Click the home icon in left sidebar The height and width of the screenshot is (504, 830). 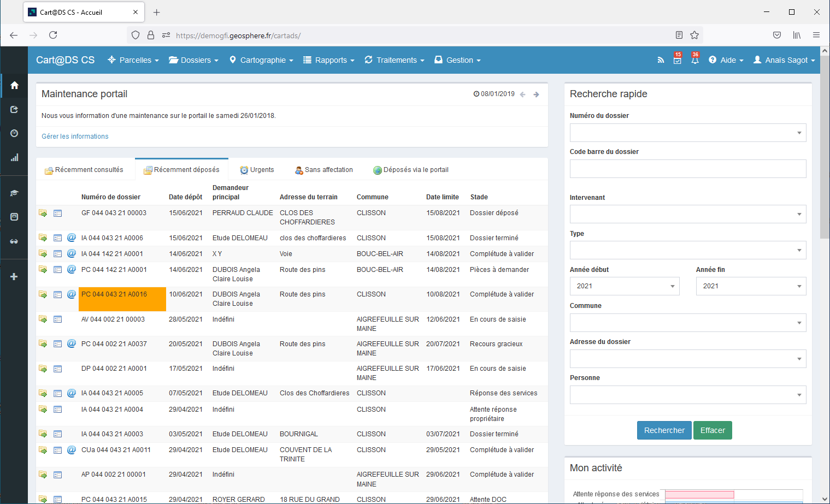14,85
